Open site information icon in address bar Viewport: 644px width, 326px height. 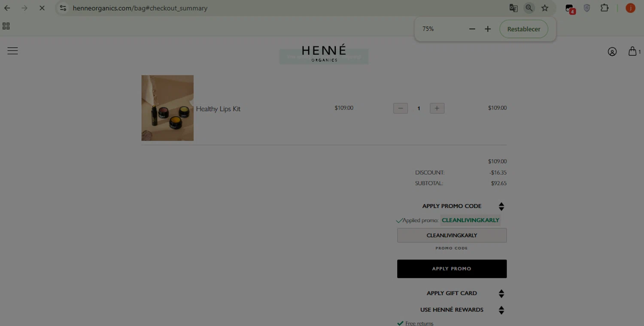click(x=63, y=8)
